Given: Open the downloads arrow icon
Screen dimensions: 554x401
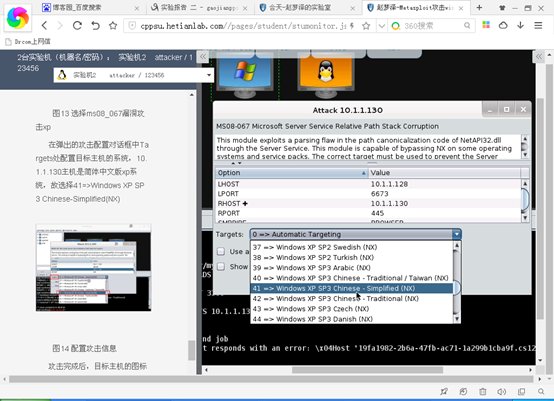Looking at the screenshot, I should pyautogui.click(x=520, y=25).
